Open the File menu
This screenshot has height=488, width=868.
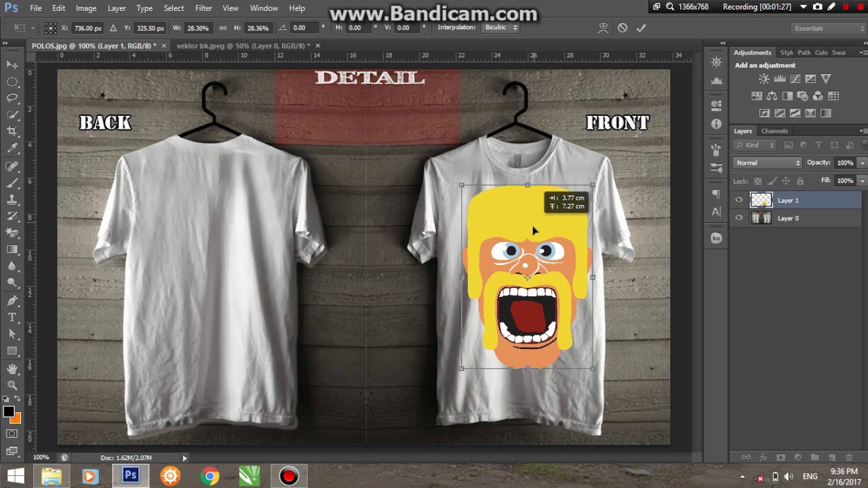click(x=36, y=8)
